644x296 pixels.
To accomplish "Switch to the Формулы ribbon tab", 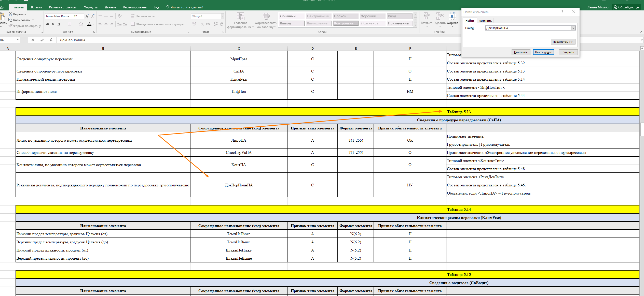I will (90, 7).
